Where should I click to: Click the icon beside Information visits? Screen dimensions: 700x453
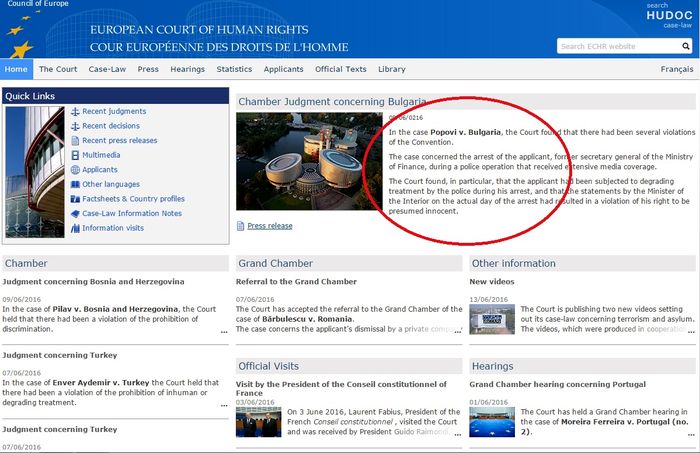(75, 228)
